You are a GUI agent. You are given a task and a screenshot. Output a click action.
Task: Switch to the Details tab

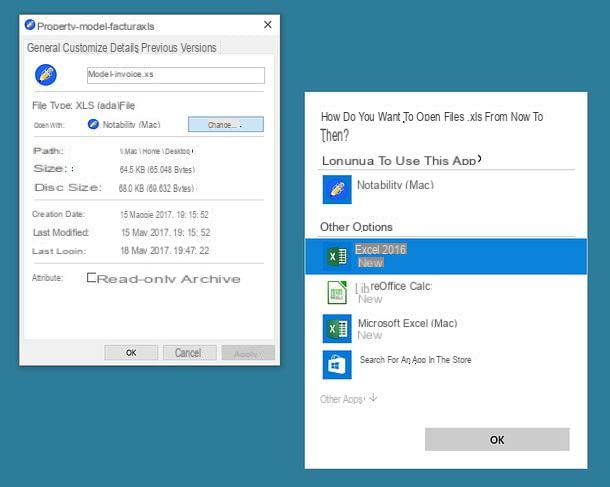124,48
